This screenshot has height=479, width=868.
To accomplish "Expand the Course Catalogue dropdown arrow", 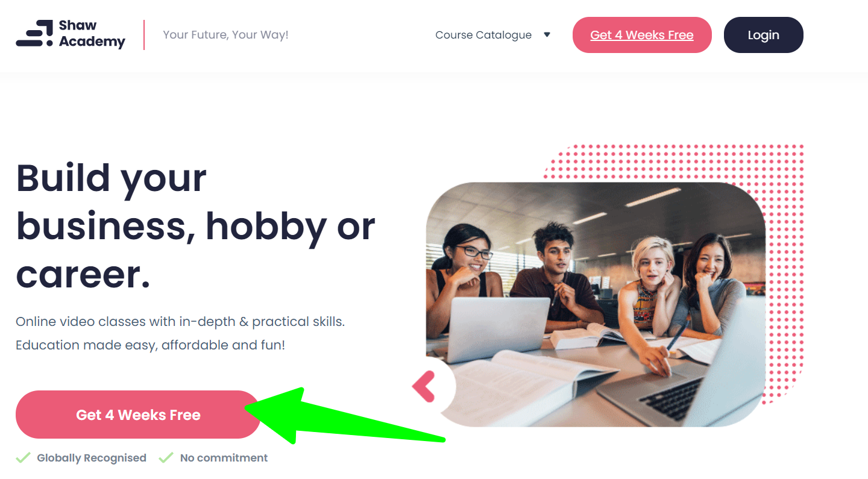I will click(x=547, y=35).
